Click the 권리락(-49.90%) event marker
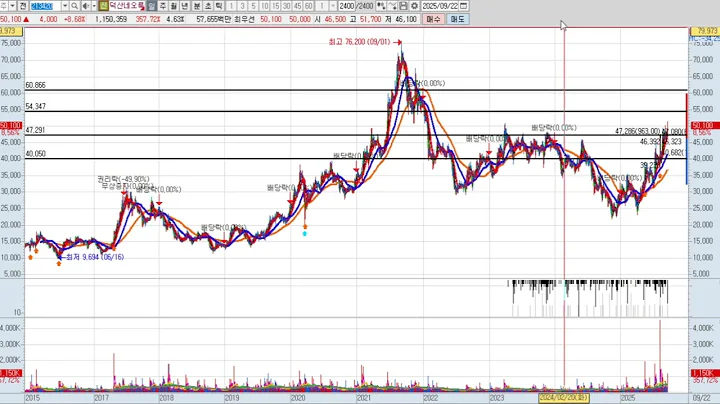This screenshot has height=404, width=720. 123,179
